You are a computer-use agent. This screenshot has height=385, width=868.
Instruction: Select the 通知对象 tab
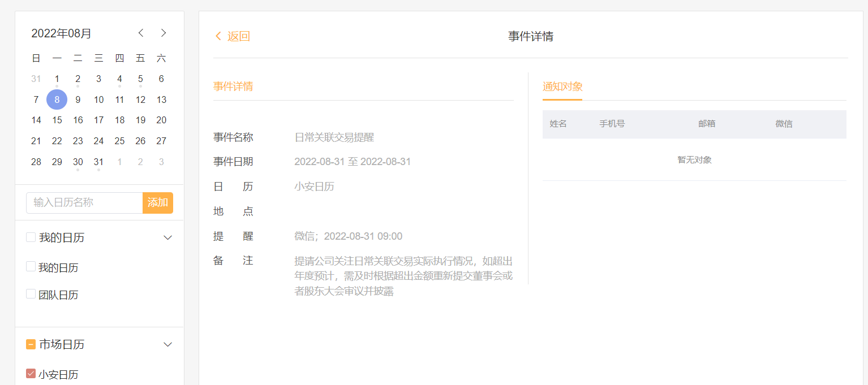pyautogui.click(x=562, y=86)
